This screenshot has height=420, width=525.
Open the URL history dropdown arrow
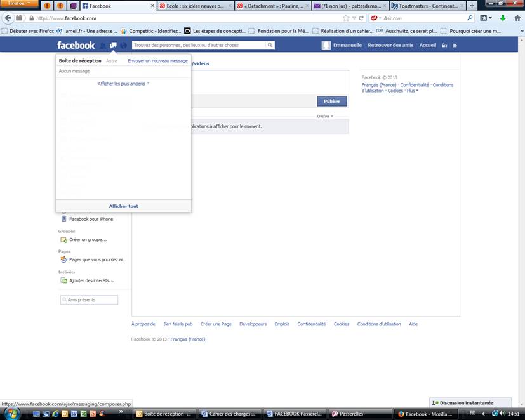click(354, 18)
